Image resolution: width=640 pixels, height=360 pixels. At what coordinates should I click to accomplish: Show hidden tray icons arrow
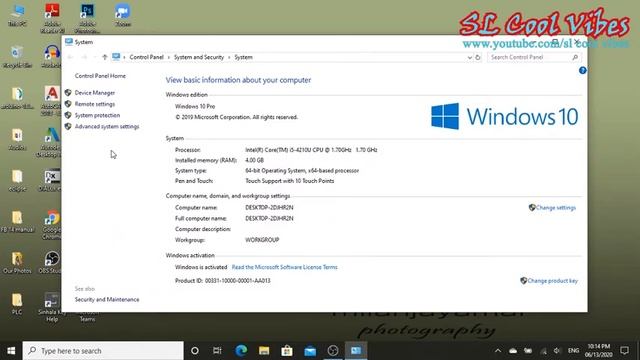pos(498,351)
